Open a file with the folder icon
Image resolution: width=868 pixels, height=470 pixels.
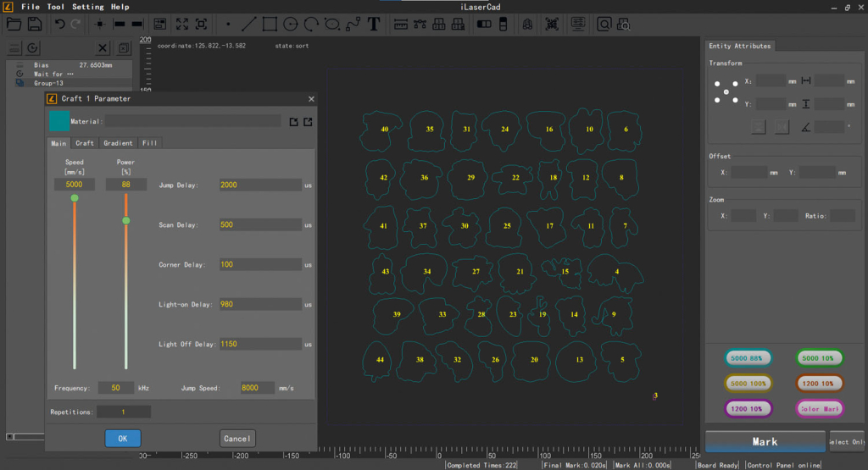[14, 24]
